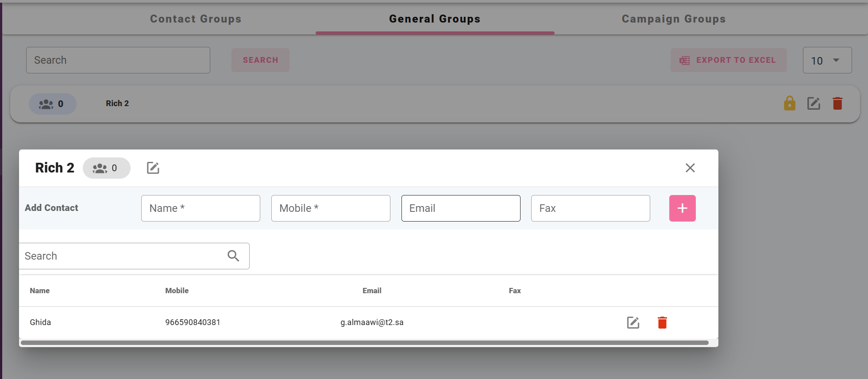The width and height of the screenshot is (868, 379).
Task: Edit group name icon in dialog header
Action: (153, 168)
